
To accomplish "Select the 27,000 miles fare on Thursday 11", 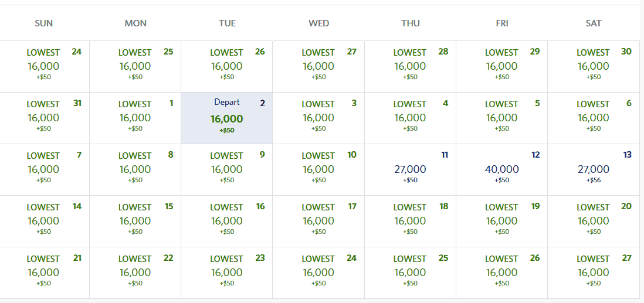I will pos(411,169).
